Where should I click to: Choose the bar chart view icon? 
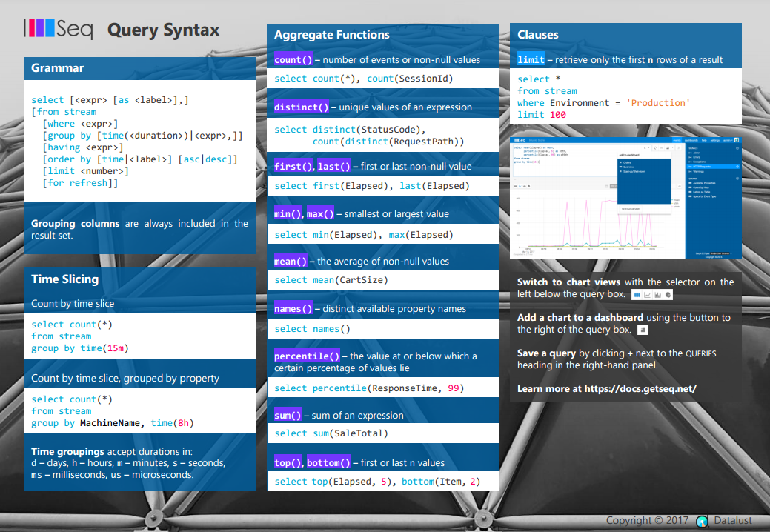tap(657, 295)
